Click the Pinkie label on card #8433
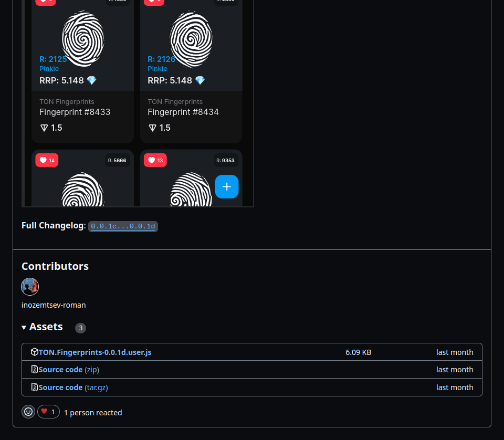Screen dimensions: 504x440 pos(49,68)
